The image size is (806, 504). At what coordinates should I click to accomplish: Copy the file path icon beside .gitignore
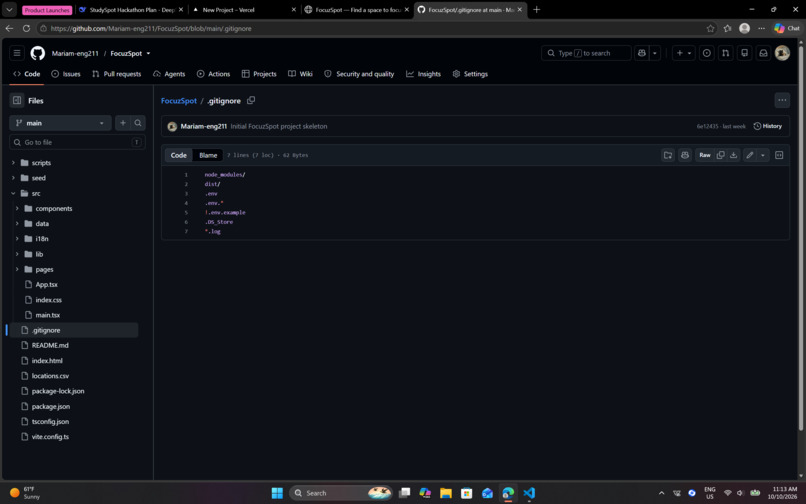[x=251, y=100]
